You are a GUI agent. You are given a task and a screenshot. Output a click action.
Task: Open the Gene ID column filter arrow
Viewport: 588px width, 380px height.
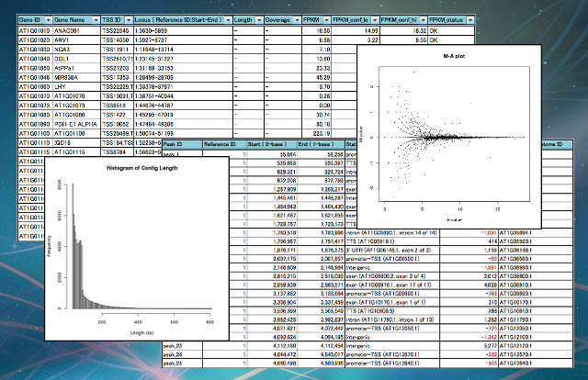click(48, 20)
